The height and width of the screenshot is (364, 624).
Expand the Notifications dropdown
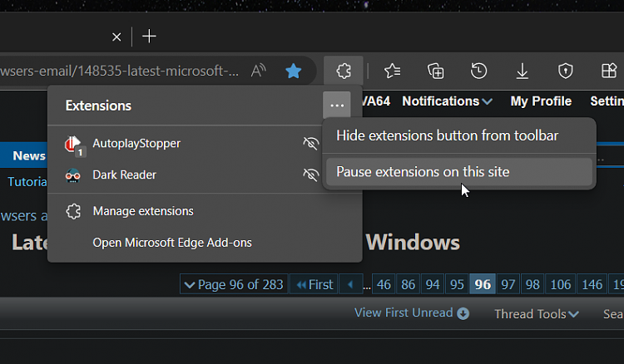447,101
